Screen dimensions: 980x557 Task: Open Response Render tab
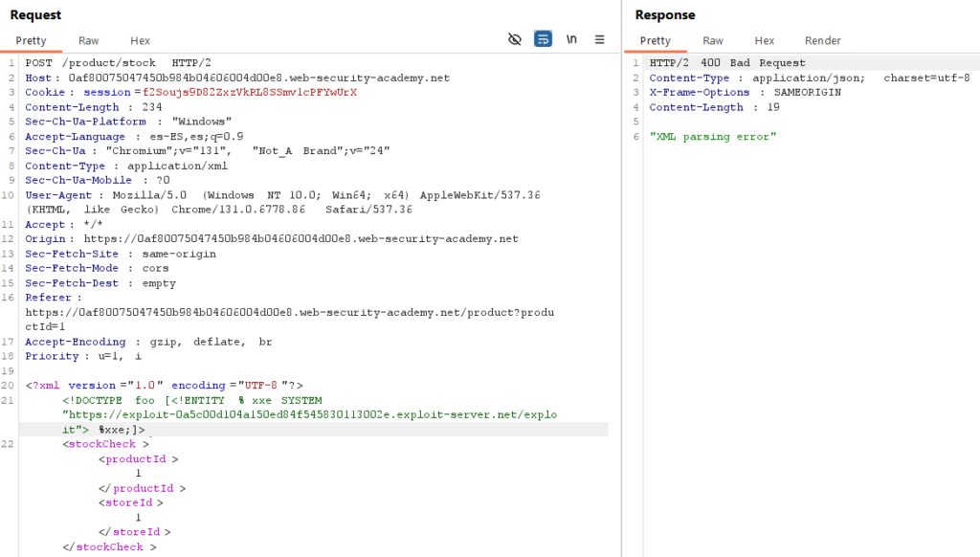pos(822,40)
